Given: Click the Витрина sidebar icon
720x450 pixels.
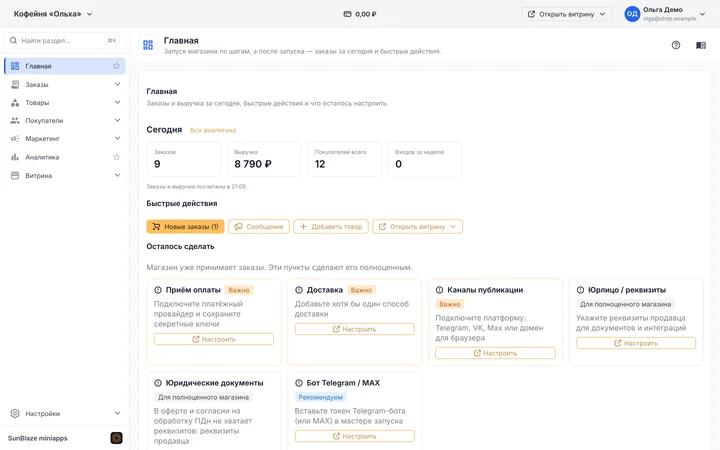Looking at the screenshot, I should point(15,175).
